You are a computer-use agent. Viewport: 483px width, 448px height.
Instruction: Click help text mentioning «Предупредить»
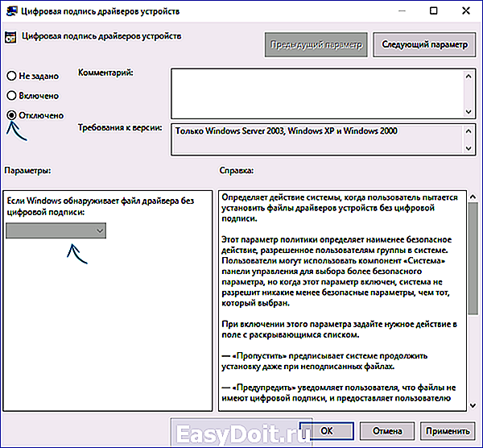339,393
